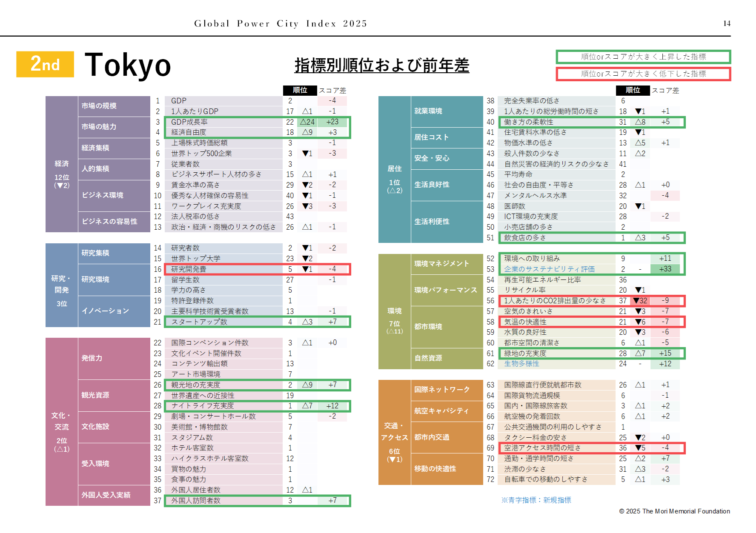Click the 青字指標：新規指標 footnote
This screenshot has height=533, width=756.
[x=536, y=500]
